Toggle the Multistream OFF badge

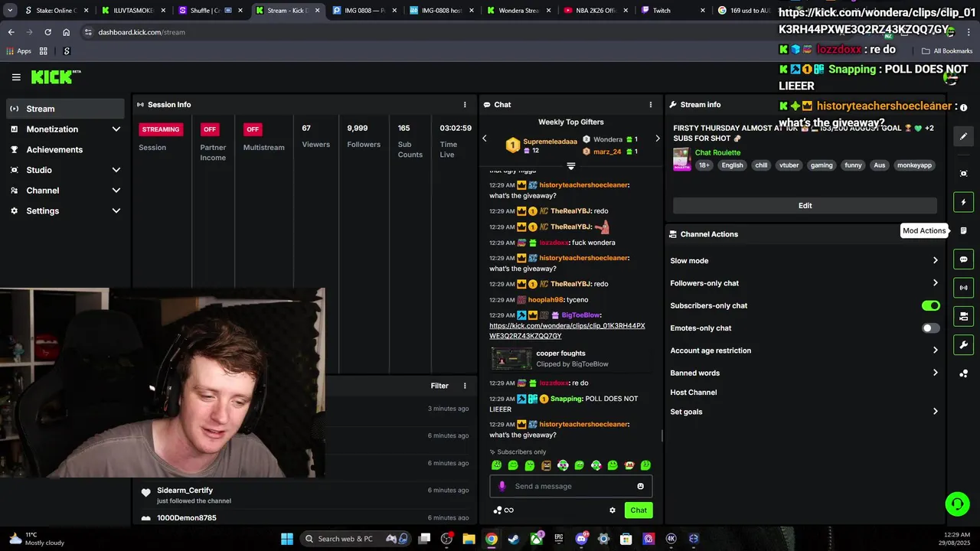tap(253, 129)
